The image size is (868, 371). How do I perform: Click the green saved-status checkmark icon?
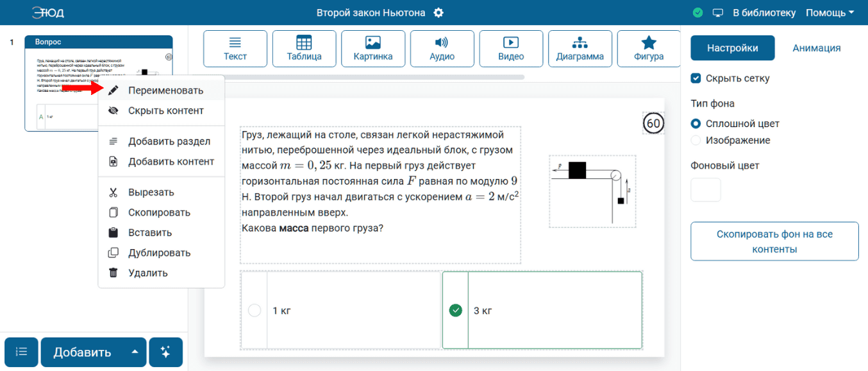[698, 13]
